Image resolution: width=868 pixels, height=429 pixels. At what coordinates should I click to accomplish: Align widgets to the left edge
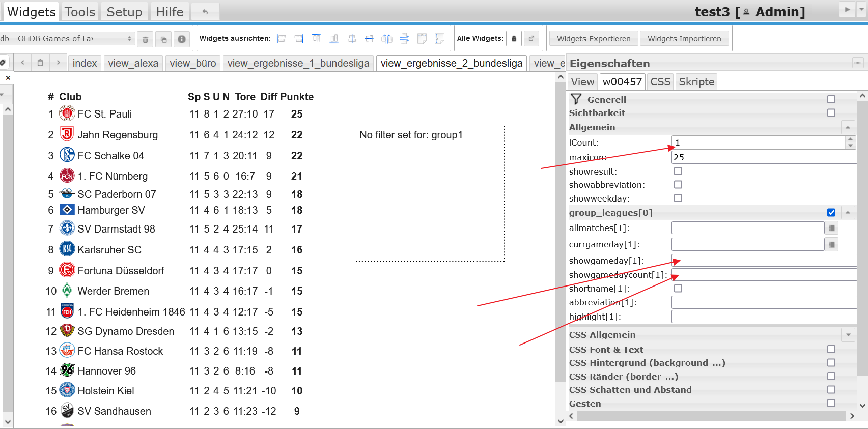pyautogui.click(x=282, y=39)
